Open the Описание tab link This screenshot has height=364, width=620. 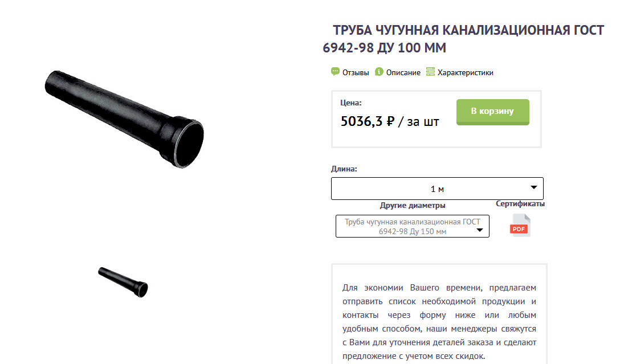403,73
